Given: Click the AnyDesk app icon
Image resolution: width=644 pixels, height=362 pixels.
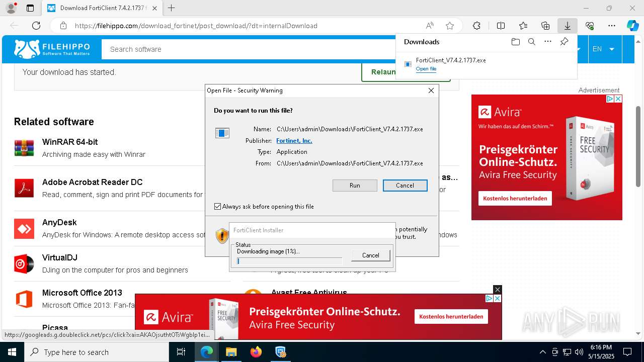Looking at the screenshot, I should click(24, 229).
